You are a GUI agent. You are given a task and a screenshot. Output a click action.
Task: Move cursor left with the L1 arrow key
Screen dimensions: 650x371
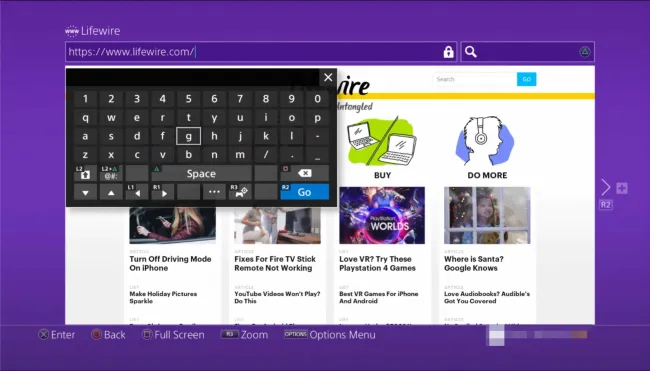tap(137, 192)
